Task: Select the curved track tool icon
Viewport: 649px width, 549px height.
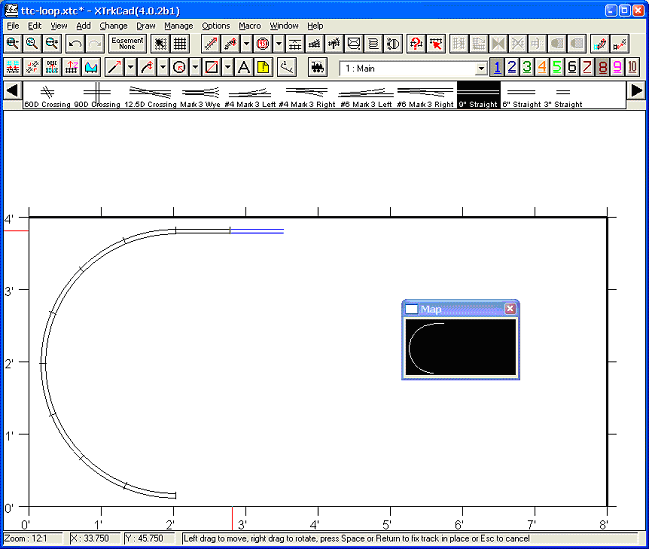Action: coord(231,44)
